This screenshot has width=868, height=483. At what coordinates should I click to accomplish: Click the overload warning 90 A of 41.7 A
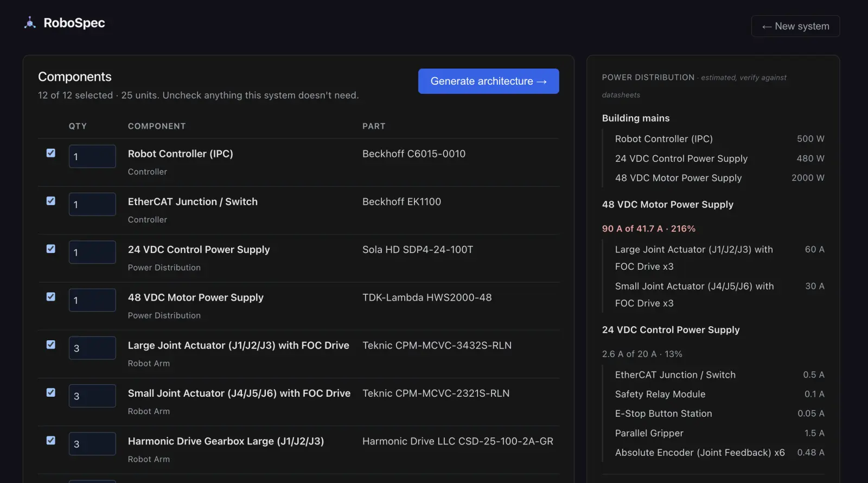[x=649, y=228]
